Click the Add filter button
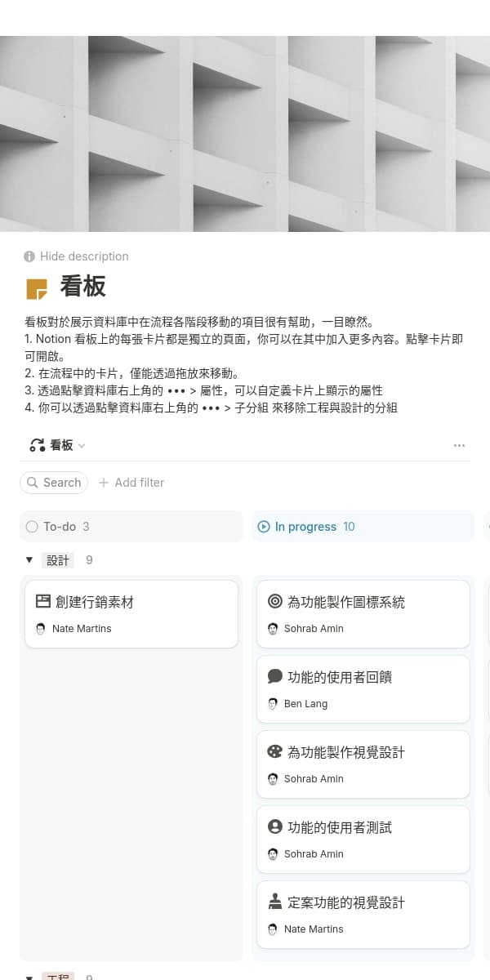The width and height of the screenshot is (490, 980). point(131,483)
